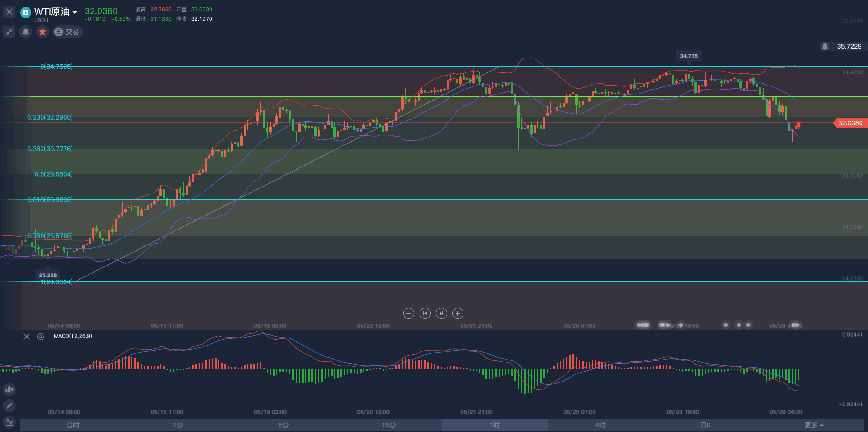The height and width of the screenshot is (432, 868).
Task: Click the WTI oil symbol logo icon
Action: 26,12
